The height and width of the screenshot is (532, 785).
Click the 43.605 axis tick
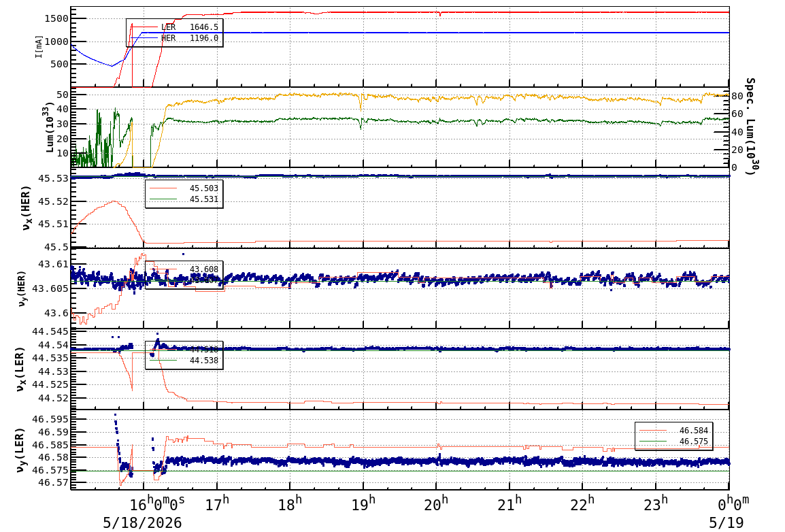(50, 288)
